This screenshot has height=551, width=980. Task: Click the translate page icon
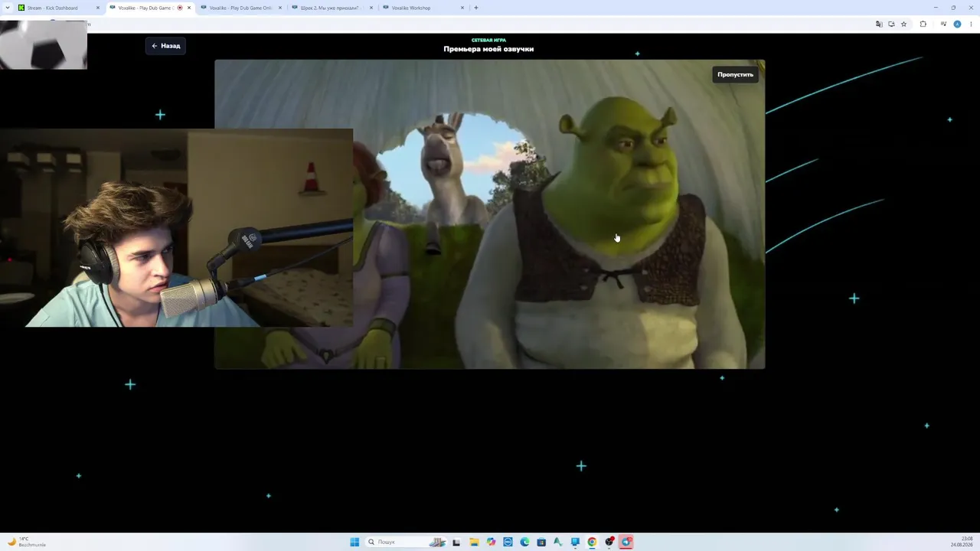pos(879,24)
